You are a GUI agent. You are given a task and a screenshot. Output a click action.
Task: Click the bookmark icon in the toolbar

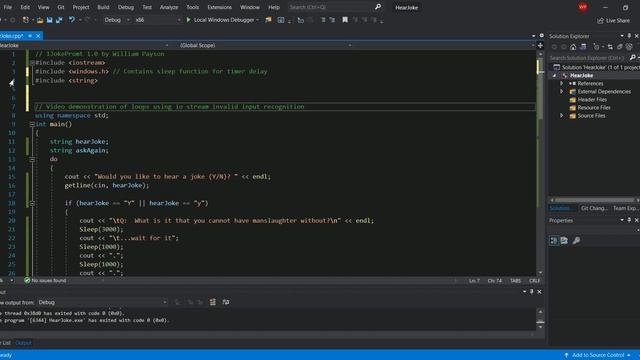coord(345,20)
